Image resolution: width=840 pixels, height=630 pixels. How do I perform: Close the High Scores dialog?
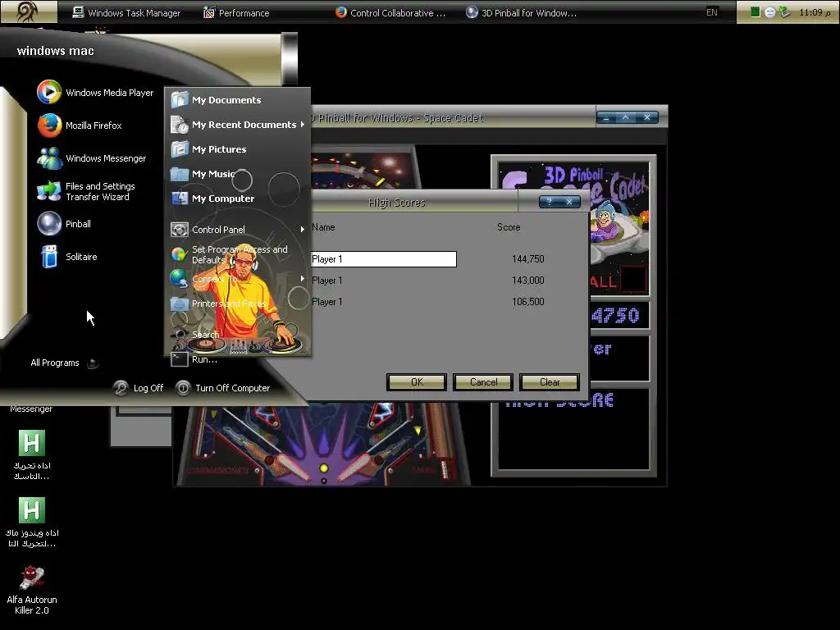point(569,202)
